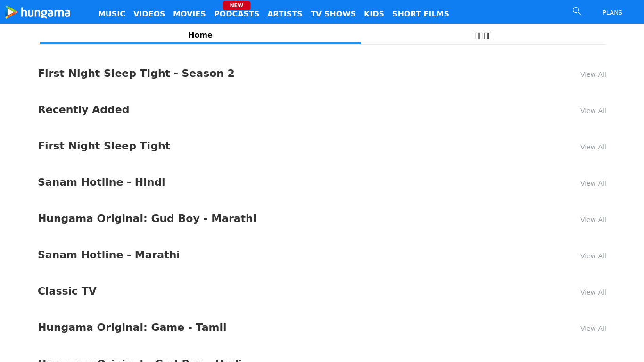Select Podcasts in the navigation bar

(x=236, y=14)
